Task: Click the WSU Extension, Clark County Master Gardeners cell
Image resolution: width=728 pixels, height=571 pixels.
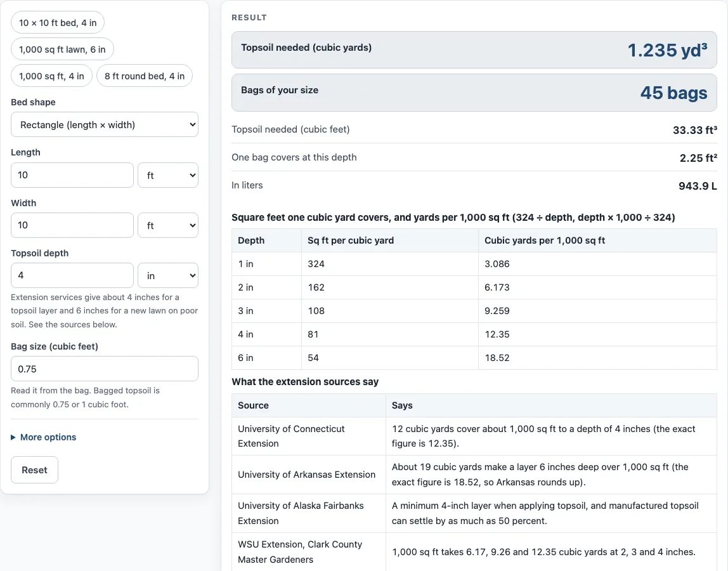Action: (309, 552)
